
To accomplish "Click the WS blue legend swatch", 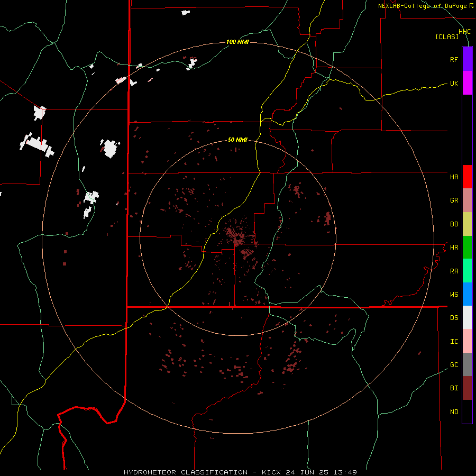I will (467, 294).
